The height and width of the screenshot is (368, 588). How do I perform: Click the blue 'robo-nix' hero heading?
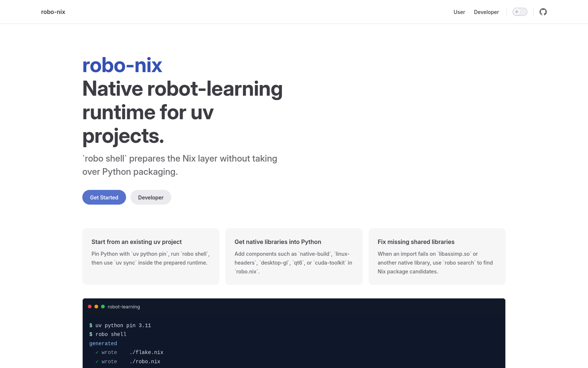[x=122, y=66]
